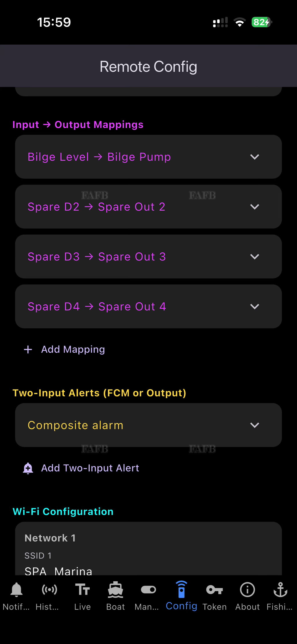Open the Fishing anchor icon tab
Screen dimensions: 297x644
tap(280, 590)
